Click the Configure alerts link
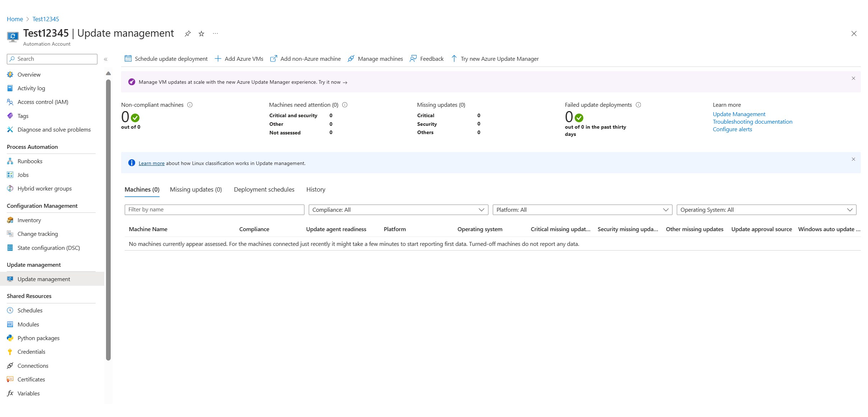Image resolution: width=868 pixels, height=417 pixels. [x=732, y=129]
